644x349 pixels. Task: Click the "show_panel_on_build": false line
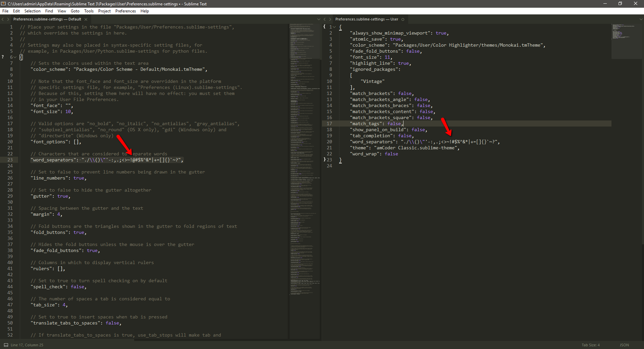(x=388, y=130)
